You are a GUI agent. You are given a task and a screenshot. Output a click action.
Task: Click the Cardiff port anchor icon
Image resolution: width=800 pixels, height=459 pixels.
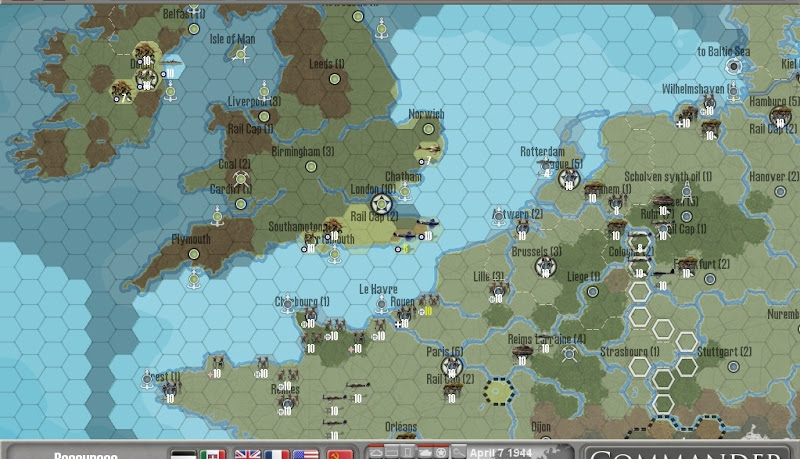[217, 216]
